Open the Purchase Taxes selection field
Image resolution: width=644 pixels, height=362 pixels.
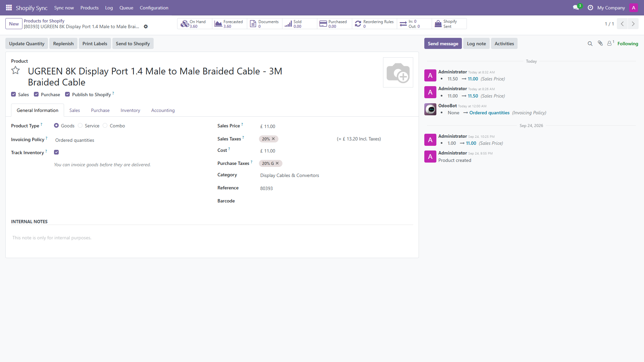[x=336, y=163]
